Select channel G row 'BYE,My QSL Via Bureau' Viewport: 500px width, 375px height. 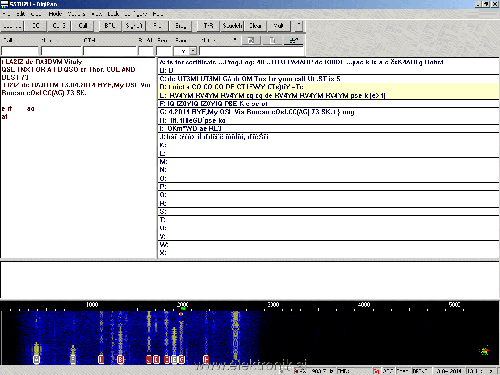pyautogui.click(x=328, y=112)
